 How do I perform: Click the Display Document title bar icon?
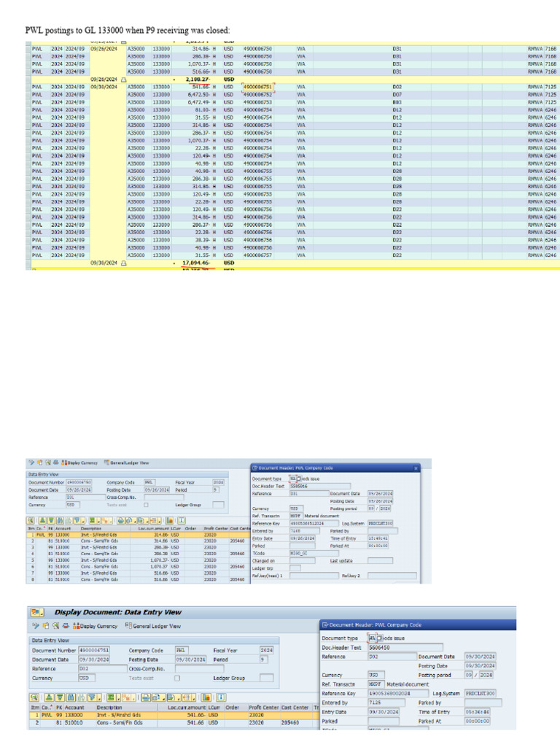pyautogui.click(x=36, y=612)
